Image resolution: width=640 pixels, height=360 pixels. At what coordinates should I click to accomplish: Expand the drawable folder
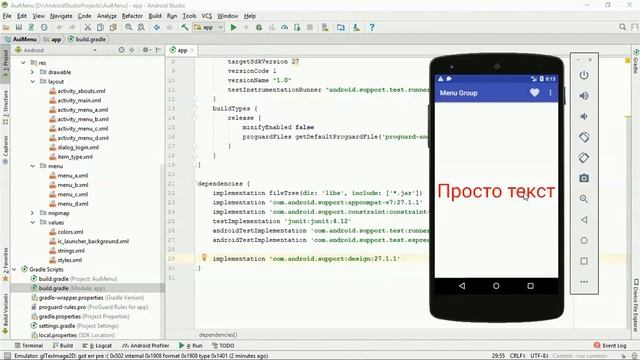[32, 72]
